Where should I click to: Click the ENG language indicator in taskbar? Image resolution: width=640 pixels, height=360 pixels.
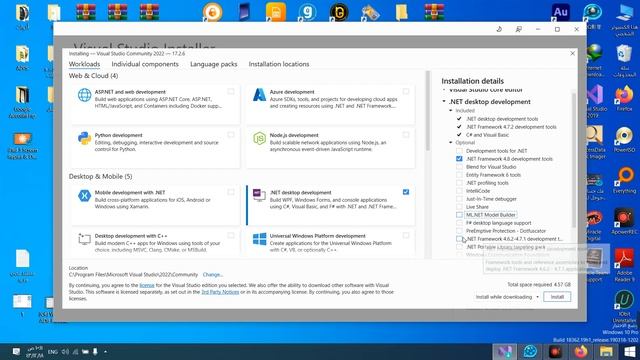(53, 351)
